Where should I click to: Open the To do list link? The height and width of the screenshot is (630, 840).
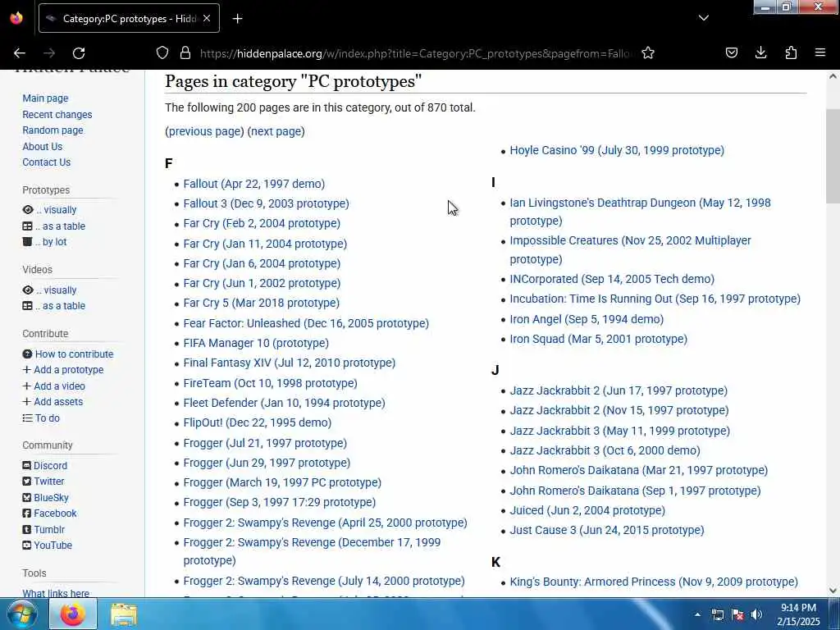pyautogui.click(x=41, y=418)
